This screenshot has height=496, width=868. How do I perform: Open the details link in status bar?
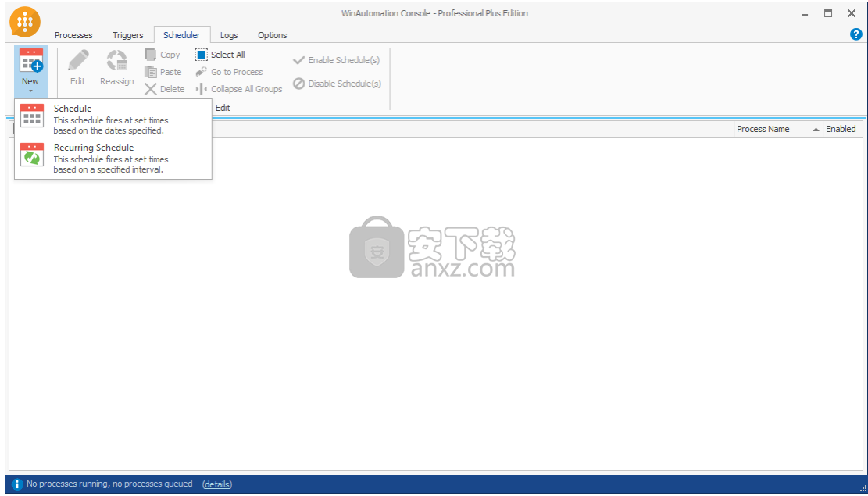(217, 484)
